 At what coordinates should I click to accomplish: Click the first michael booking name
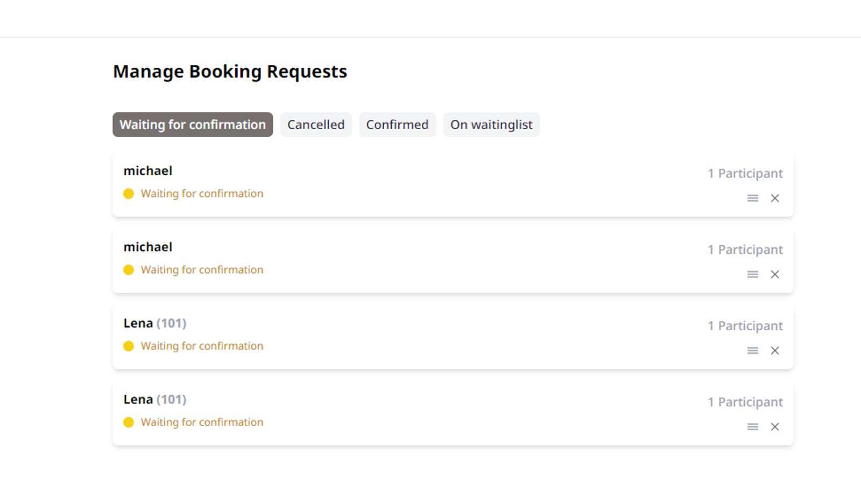pyautogui.click(x=148, y=171)
